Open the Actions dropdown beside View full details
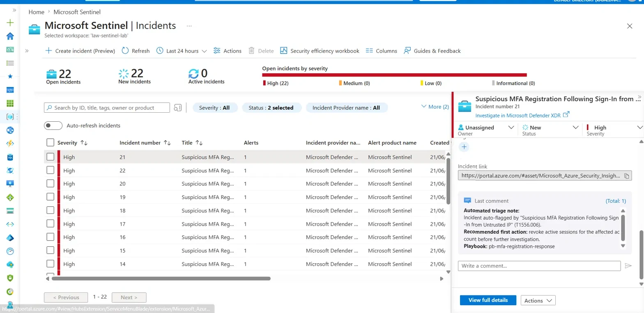Image resolution: width=644 pixels, height=313 pixels. tap(538, 301)
